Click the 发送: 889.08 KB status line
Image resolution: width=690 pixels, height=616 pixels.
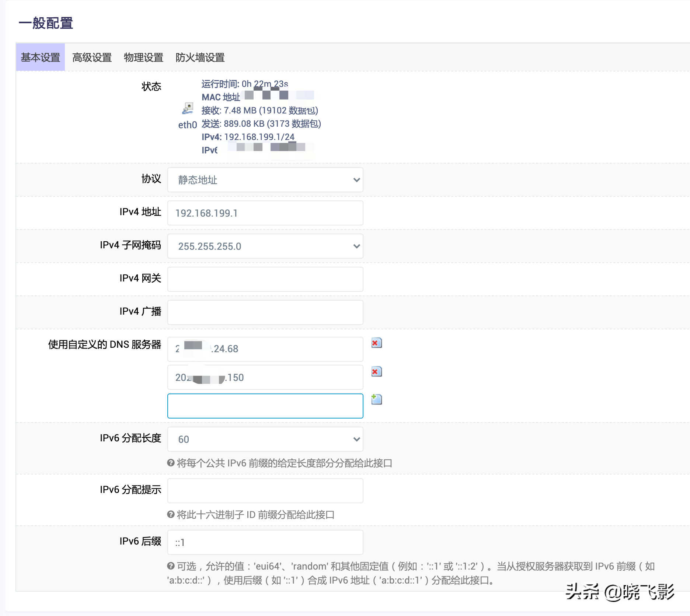[x=261, y=124]
